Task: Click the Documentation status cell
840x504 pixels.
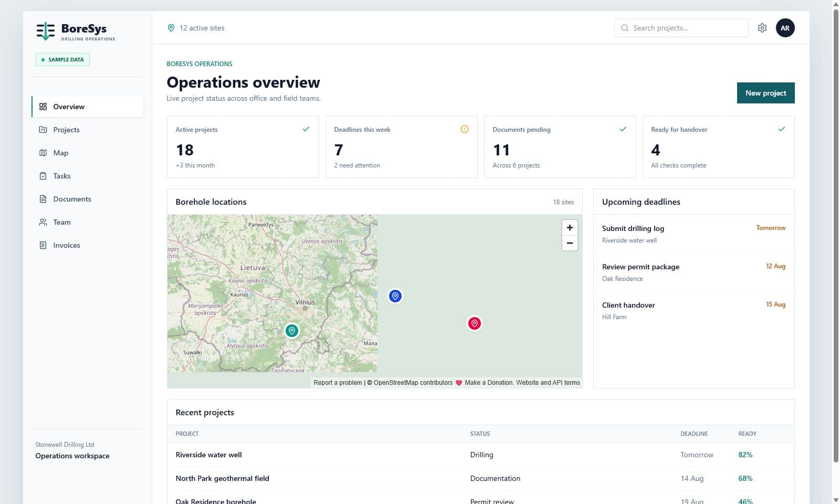Action: point(495,478)
